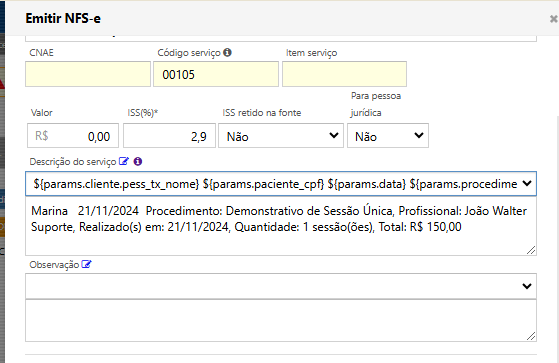Click the Emitir NFS-e dialog title

63,18
